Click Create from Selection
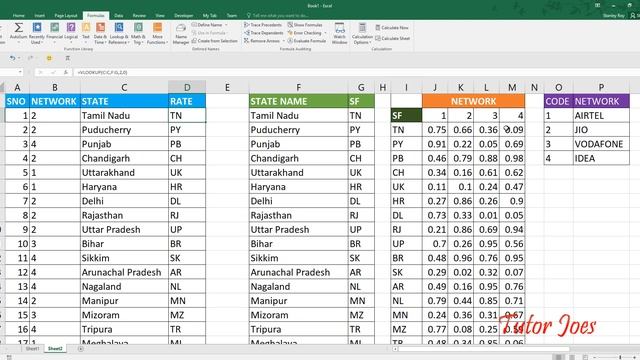 (x=215, y=41)
